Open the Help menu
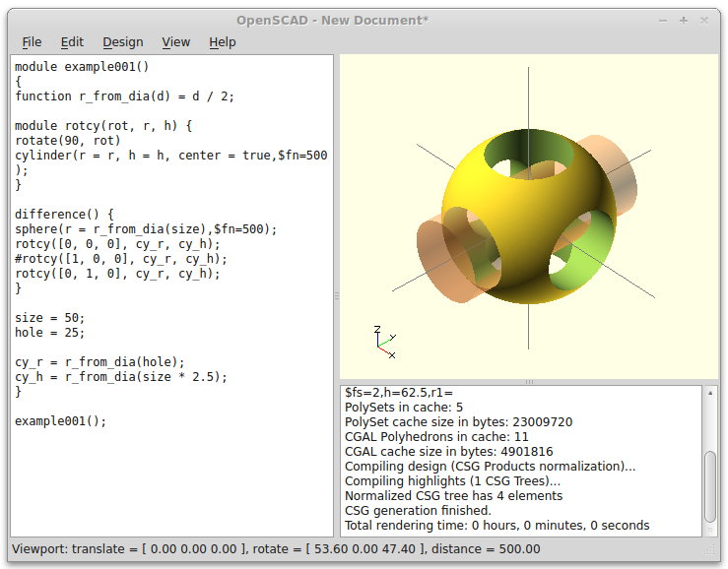 (x=223, y=41)
